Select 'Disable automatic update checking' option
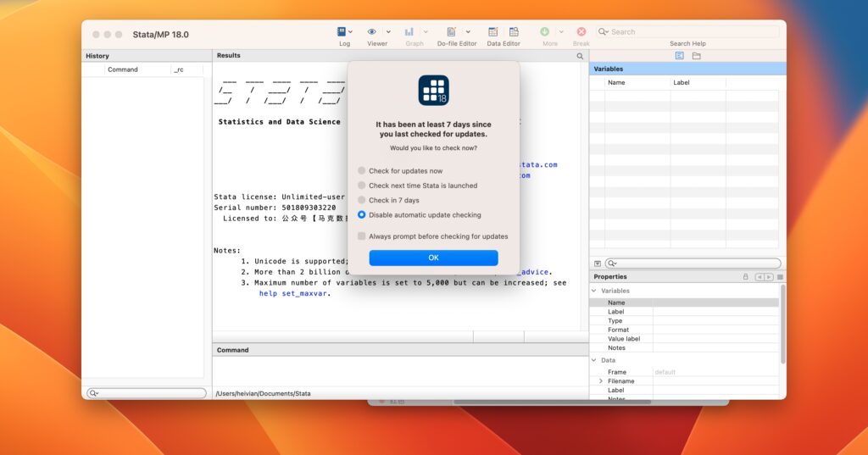Screen dimensions: 868x455 pos(361,214)
